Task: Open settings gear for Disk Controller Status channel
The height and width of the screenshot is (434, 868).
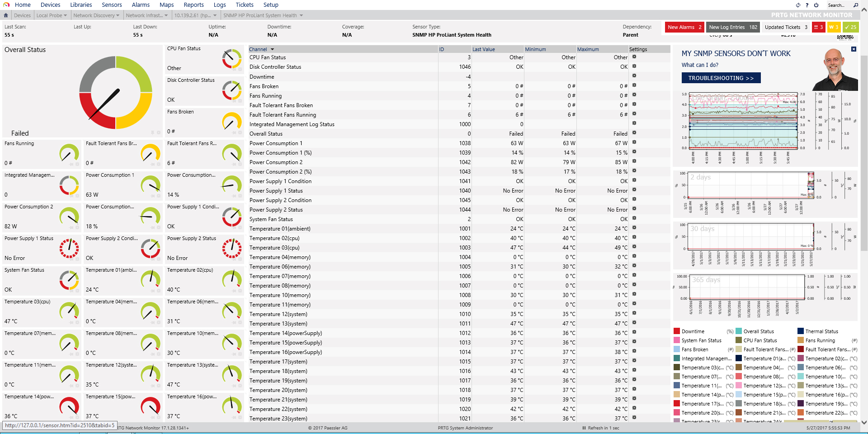Action: click(x=634, y=66)
